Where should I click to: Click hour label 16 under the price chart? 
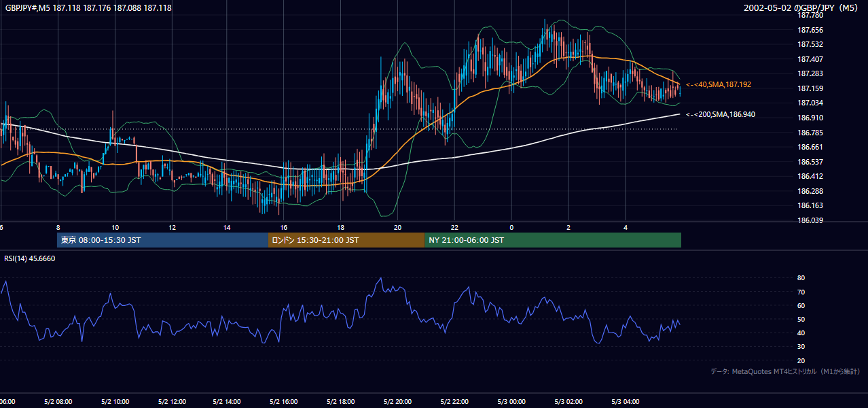point(284,227)
